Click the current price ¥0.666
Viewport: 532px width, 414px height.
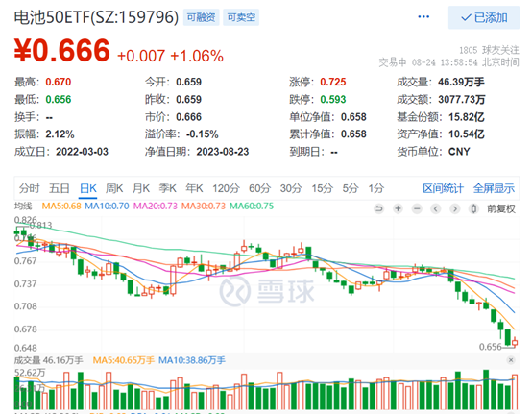(x=62, y=50)
